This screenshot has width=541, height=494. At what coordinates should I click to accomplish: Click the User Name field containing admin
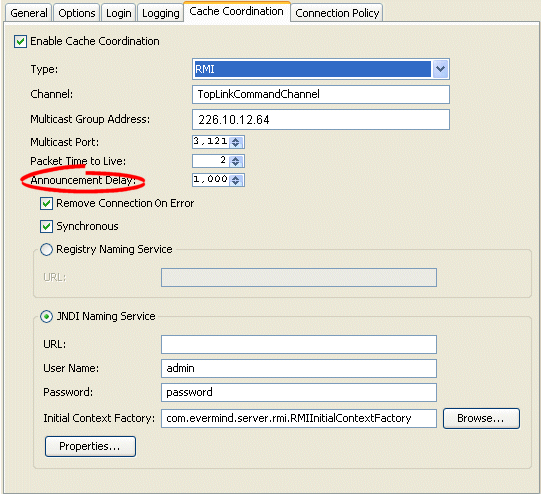299,368
